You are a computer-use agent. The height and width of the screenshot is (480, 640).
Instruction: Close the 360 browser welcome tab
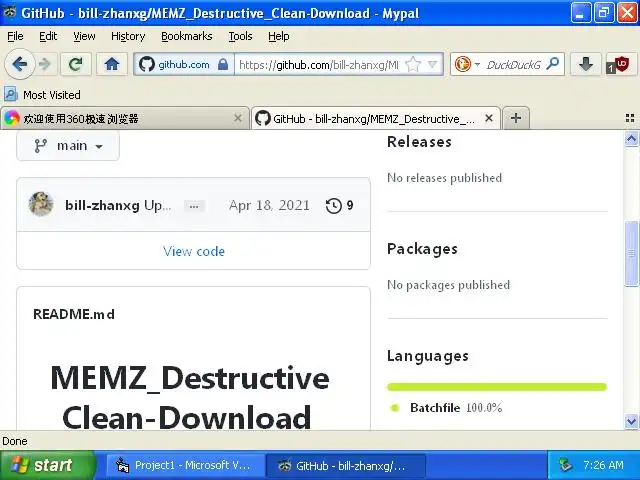(238, 118)
